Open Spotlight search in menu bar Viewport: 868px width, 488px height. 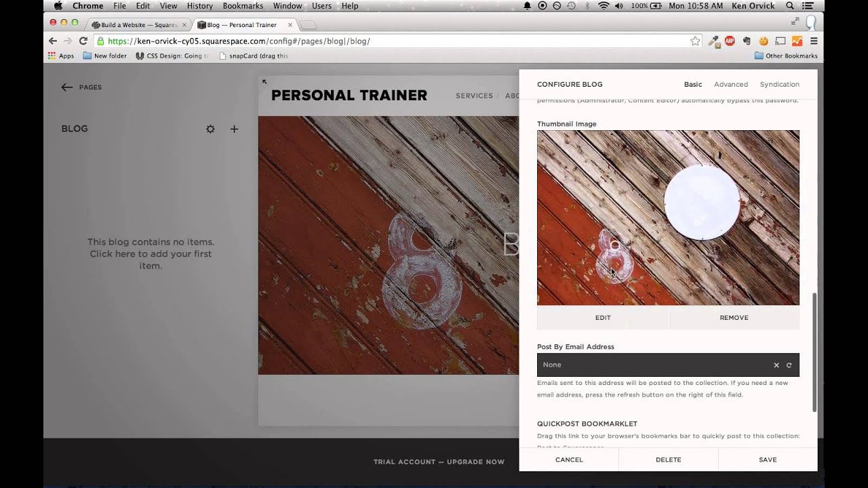pos(790,5)
